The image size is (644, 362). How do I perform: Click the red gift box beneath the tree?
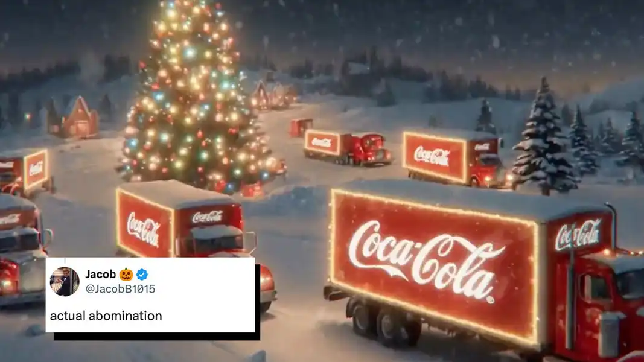(252, 191)
